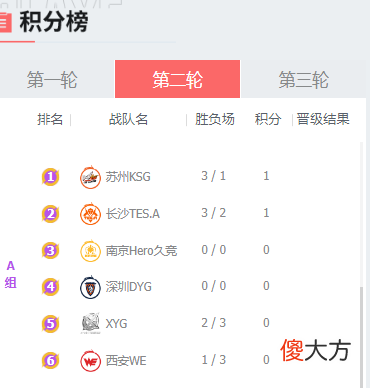Viewport: 370px width, 388px height.
Task: Click 深圳DYG's 0 / 0 record
Action: coord(214,286)
